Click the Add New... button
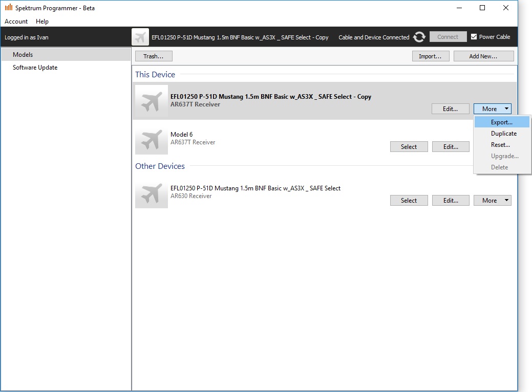Viewport: 532px width, 392px height. (x=483, y=56)
